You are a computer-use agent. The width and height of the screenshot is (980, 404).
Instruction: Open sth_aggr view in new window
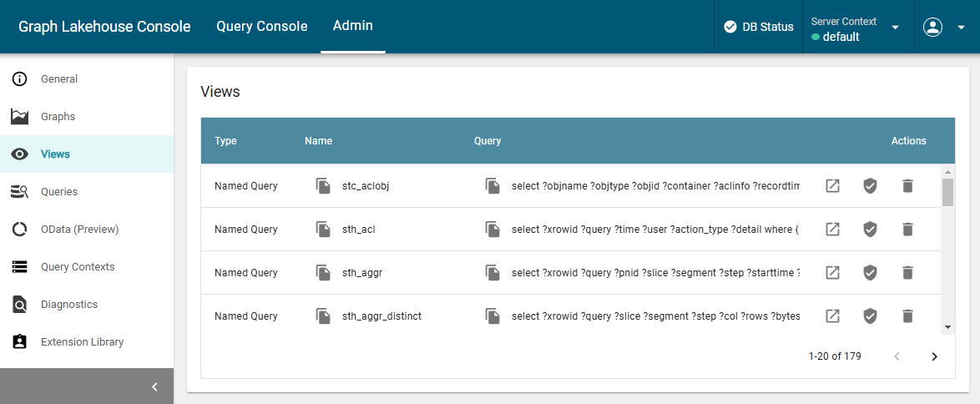(x=832, y=273)
